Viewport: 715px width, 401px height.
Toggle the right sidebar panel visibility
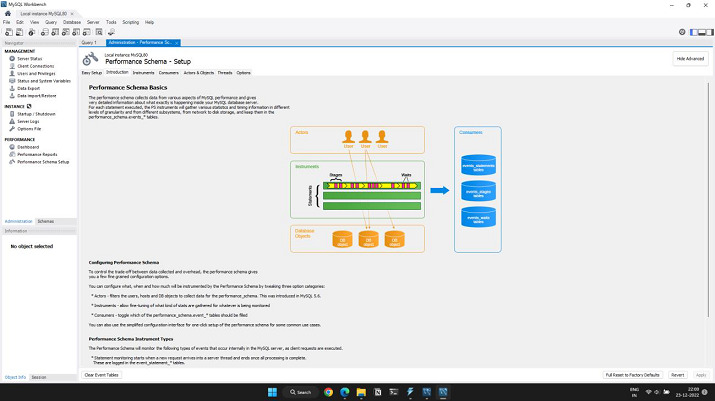point(709,31)
